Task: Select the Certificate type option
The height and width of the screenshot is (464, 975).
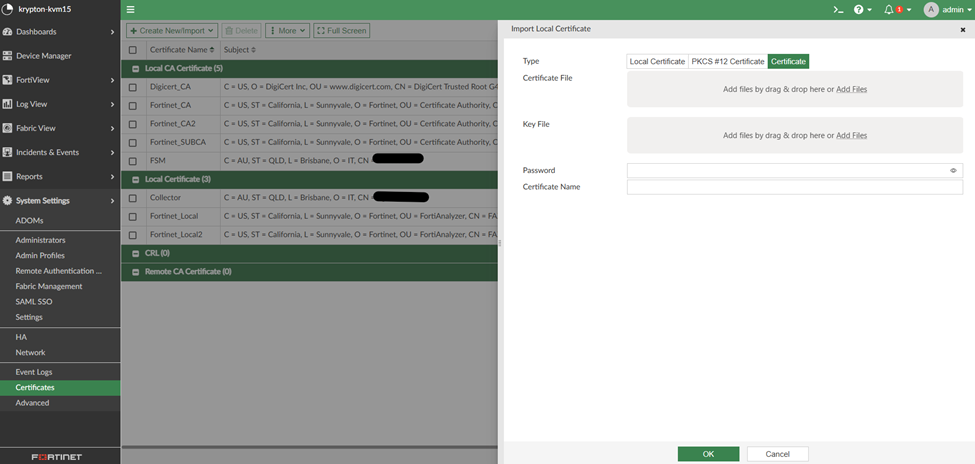Action: point(788,62)
